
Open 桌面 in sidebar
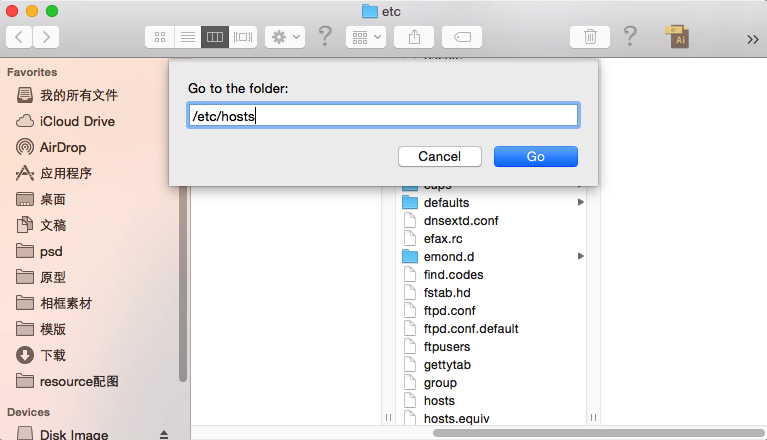[x=41, y=199]
